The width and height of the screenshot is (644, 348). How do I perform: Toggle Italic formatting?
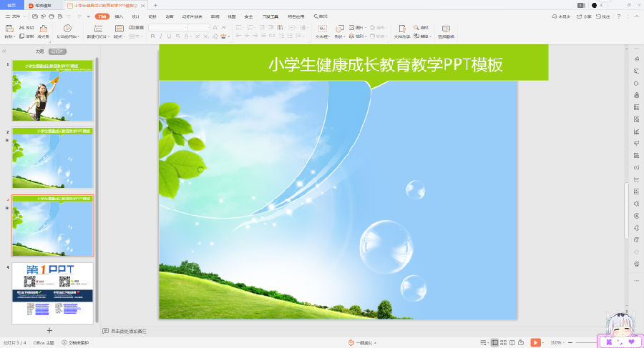(160, 36)
